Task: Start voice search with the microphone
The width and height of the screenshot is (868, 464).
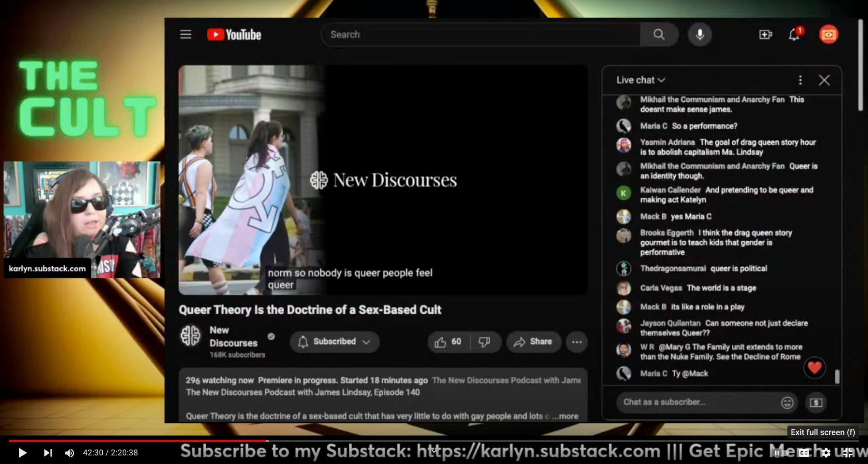Action: click(x=700, y=34)
